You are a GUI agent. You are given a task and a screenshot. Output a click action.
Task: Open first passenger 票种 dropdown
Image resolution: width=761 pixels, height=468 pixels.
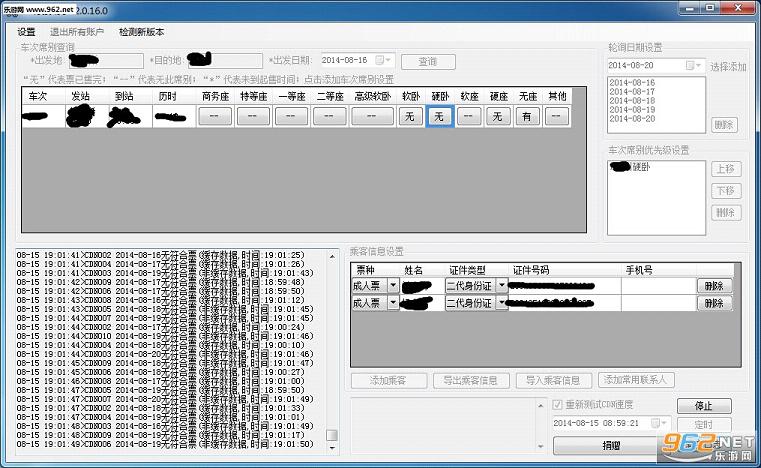tap(393, 285)
